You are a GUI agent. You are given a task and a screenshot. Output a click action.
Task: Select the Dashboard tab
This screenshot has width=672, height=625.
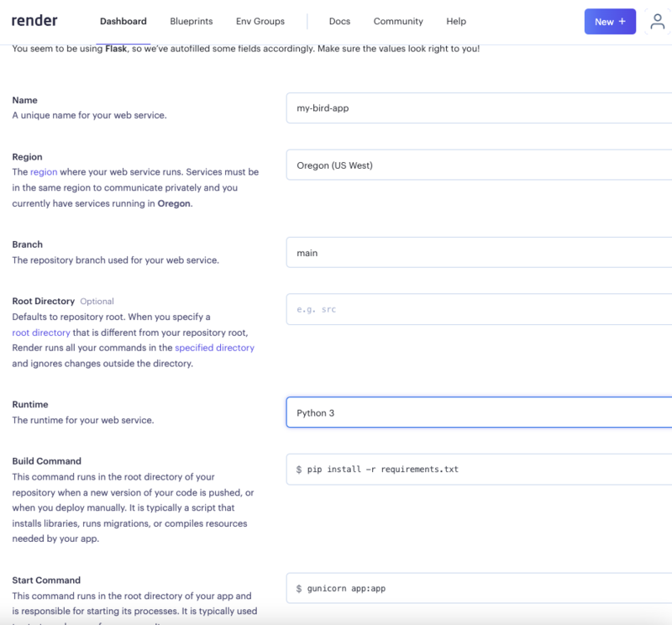tap(123, 22)
